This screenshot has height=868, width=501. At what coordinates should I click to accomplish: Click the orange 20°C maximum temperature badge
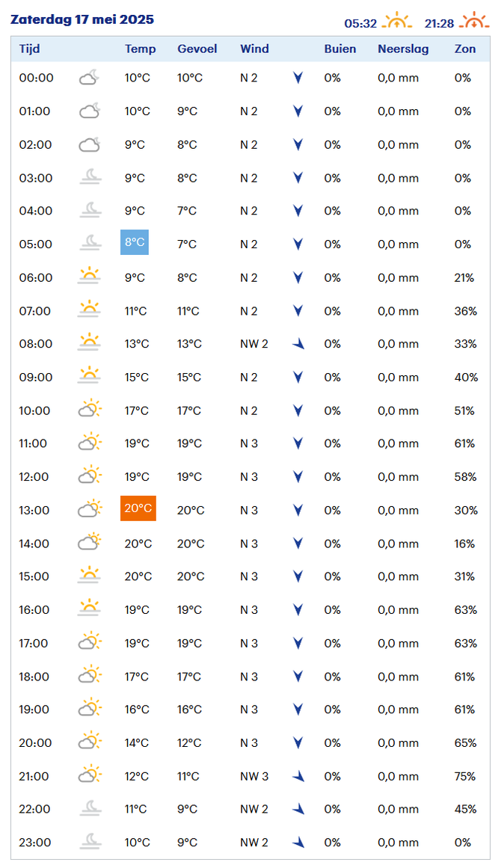coord(138,508)
